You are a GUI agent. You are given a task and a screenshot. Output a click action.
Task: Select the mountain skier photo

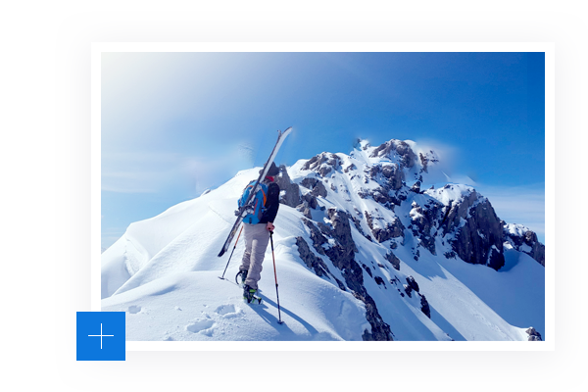pos(322,196)
